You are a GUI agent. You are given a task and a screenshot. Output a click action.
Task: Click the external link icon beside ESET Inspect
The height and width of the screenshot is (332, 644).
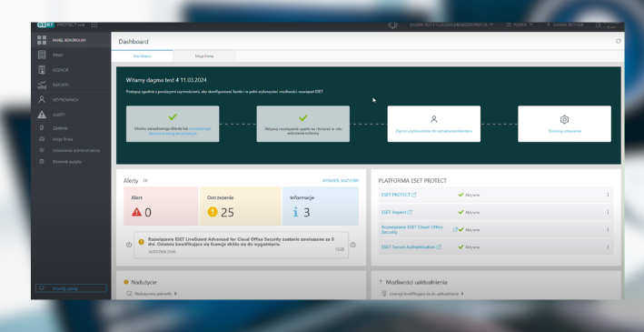coord(410,212)
